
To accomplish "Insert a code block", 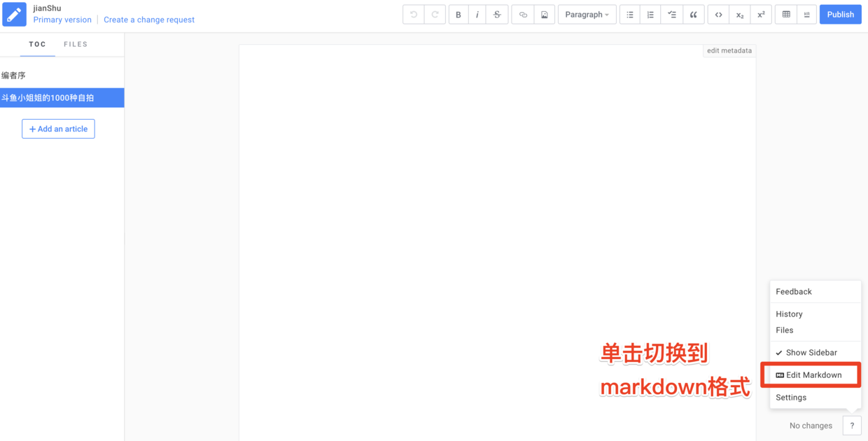I will tap(717, 14).
